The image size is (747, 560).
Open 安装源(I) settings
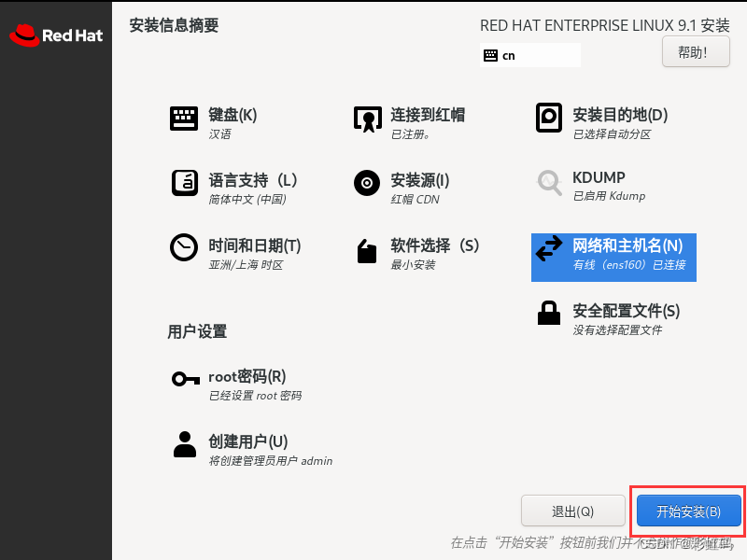pyautogui.click(x=419, y=180)
